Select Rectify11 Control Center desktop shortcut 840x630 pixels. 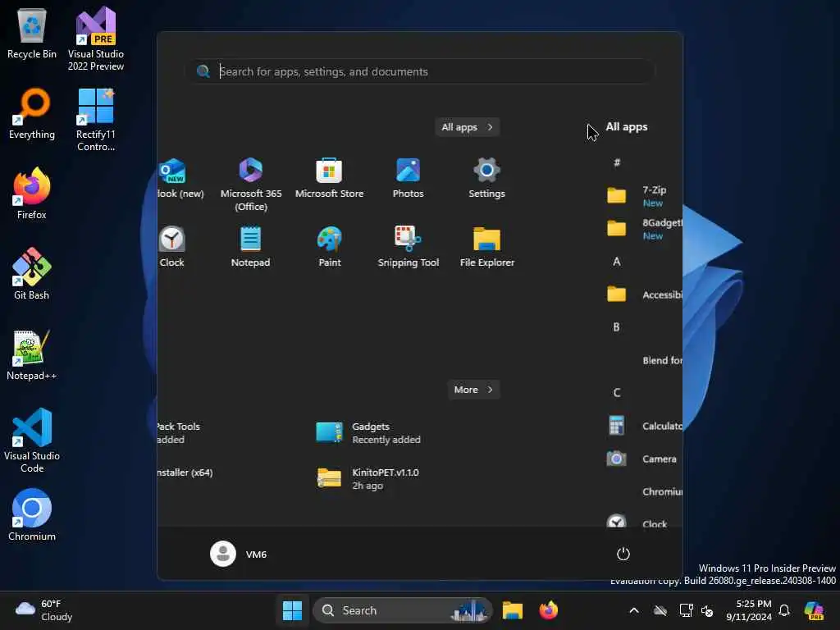tap(96, 120)
